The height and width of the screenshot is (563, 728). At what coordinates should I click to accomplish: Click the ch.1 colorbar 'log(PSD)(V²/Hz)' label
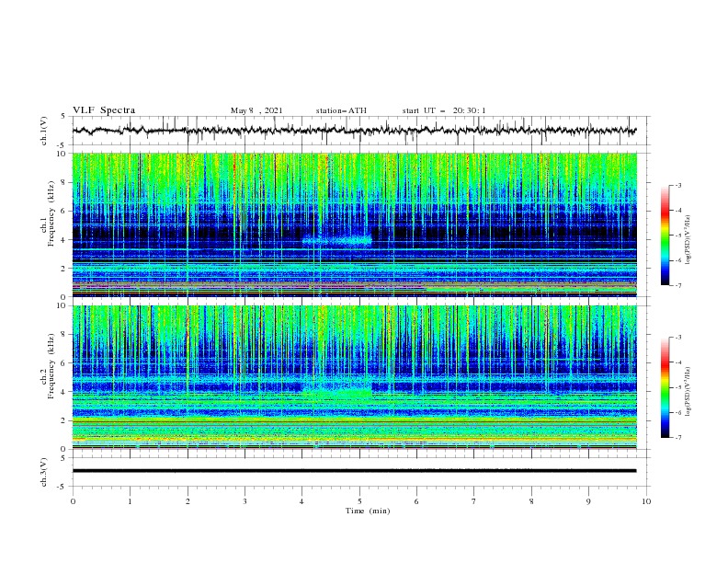688,240
